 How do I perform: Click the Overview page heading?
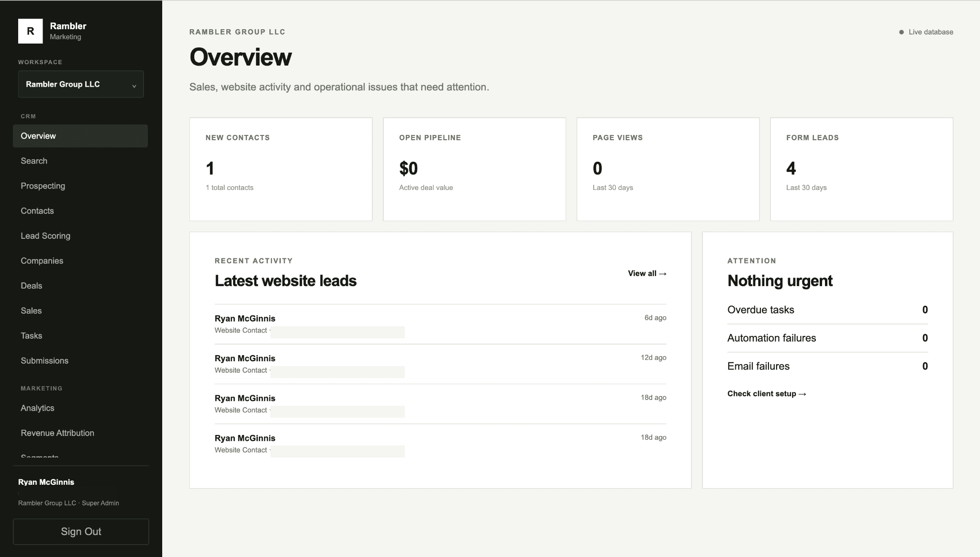pyautogui.click(x=240, y=57)
